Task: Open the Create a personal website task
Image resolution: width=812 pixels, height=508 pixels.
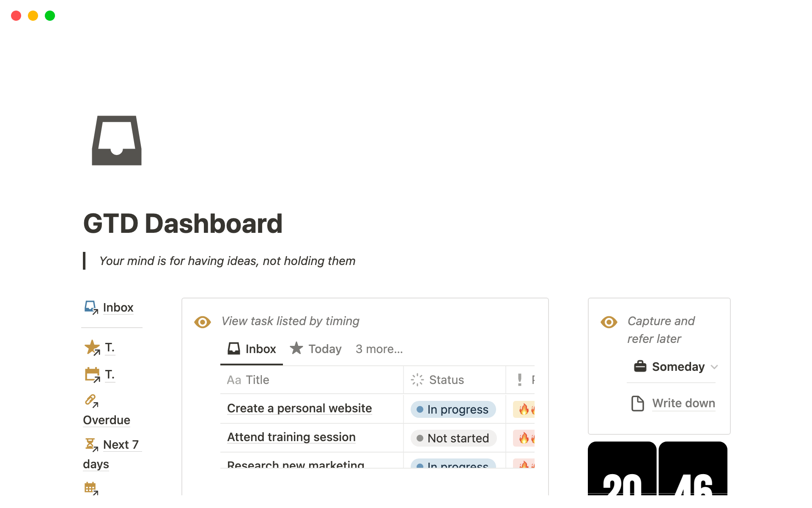Action: point(299,409)
